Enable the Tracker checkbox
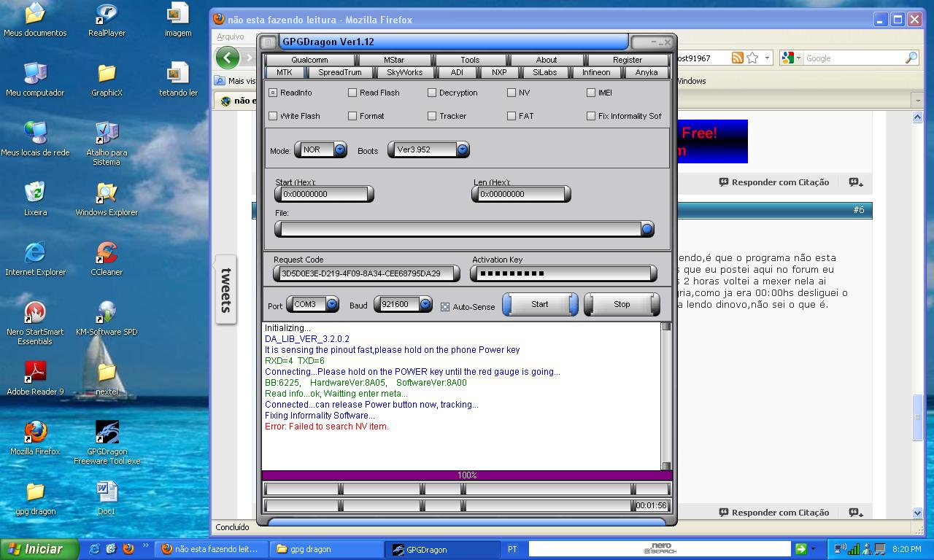This screenshot has height=560, width=934. coord(432,116)
